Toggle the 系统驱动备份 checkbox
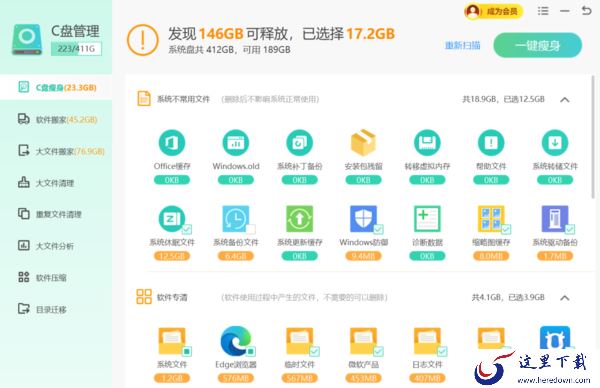600x388 pixels. point(570,229)
